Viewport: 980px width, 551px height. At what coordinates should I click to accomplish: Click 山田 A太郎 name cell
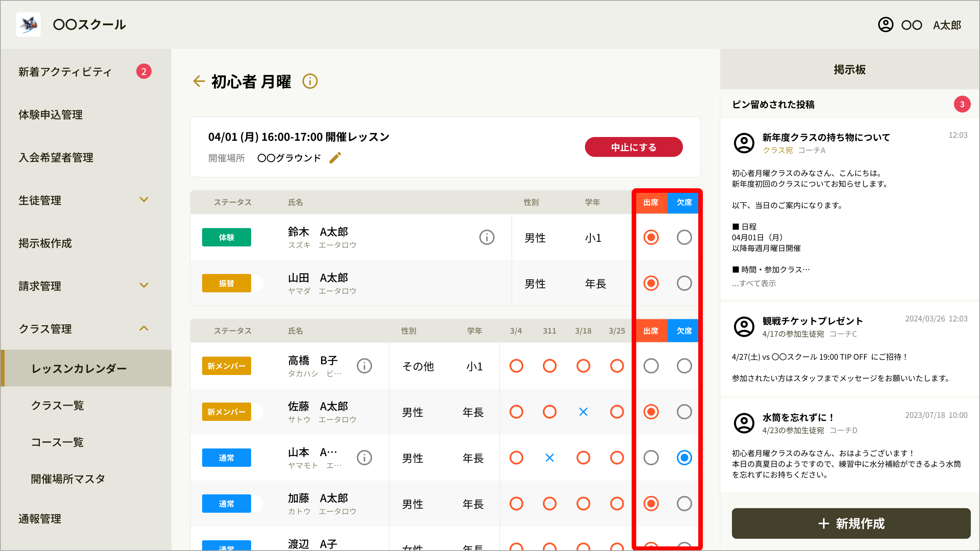(322, 283)
